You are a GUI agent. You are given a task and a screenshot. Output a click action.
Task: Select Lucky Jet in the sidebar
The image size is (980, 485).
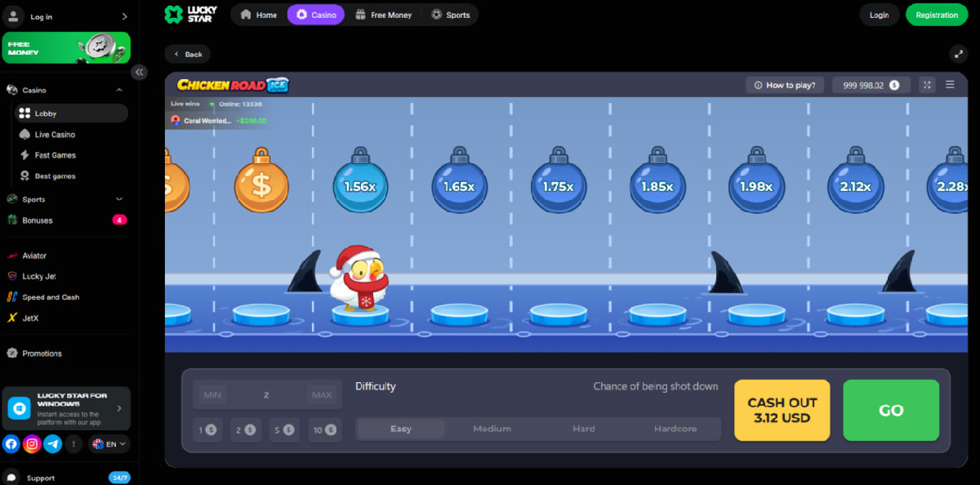coord(38,276)
